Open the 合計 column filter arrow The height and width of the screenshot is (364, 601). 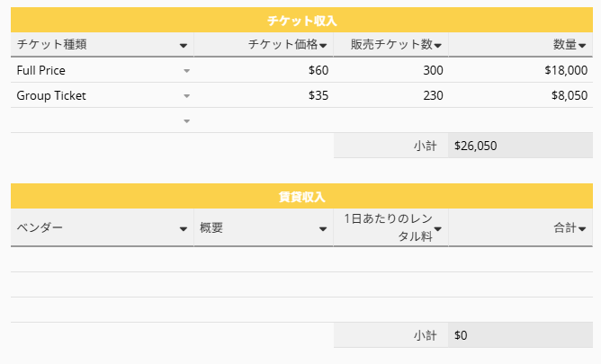[582, 229]
